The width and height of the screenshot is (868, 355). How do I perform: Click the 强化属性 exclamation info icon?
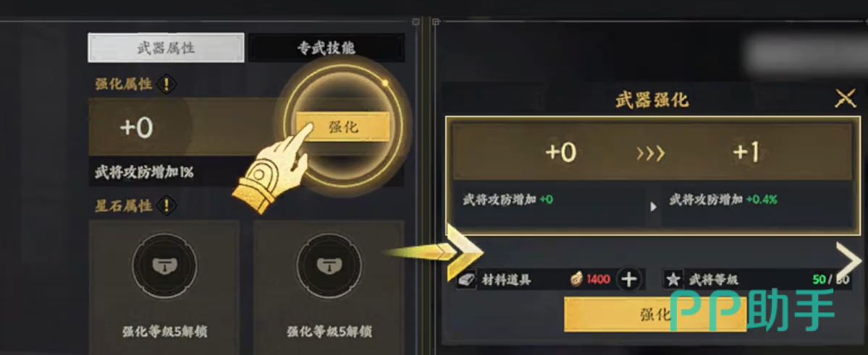pyautogui.click(x=167, y=85)
